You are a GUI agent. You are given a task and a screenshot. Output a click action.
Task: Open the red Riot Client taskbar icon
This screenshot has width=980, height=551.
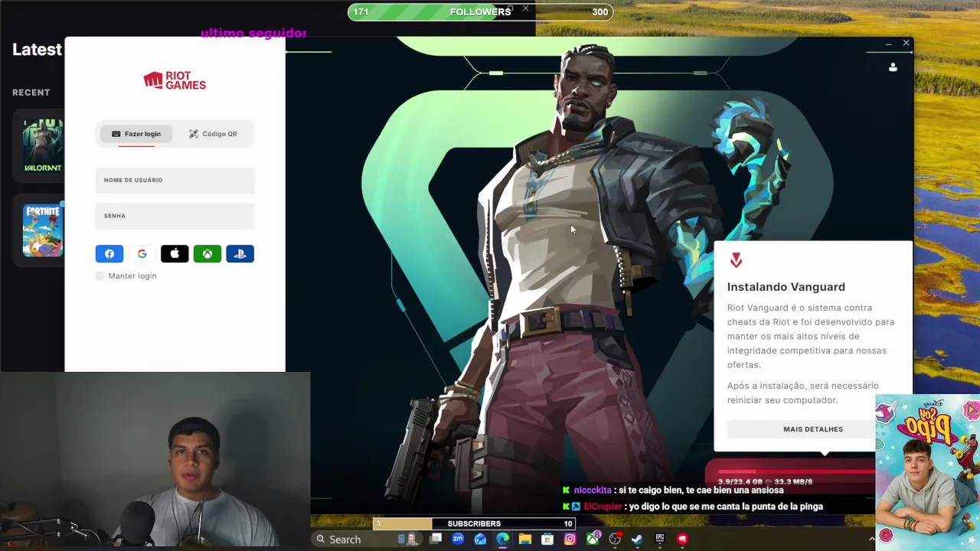coord(682,540)
